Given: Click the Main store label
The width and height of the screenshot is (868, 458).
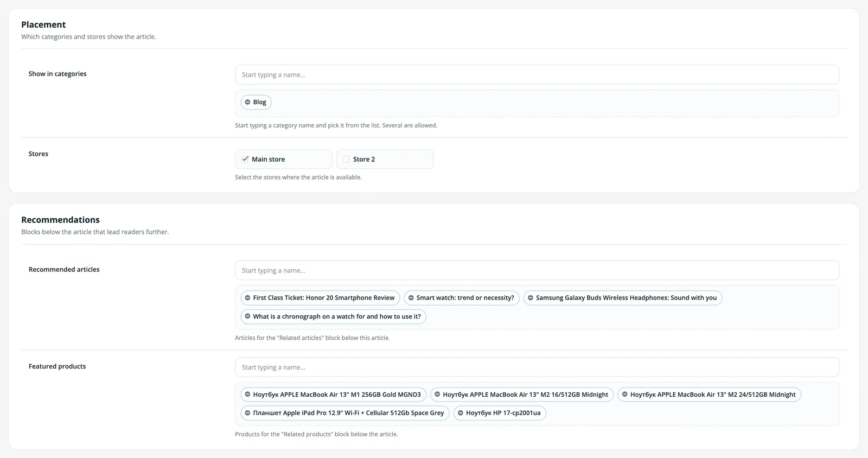Looking at the screenshot, I should (x=268, y=159).
